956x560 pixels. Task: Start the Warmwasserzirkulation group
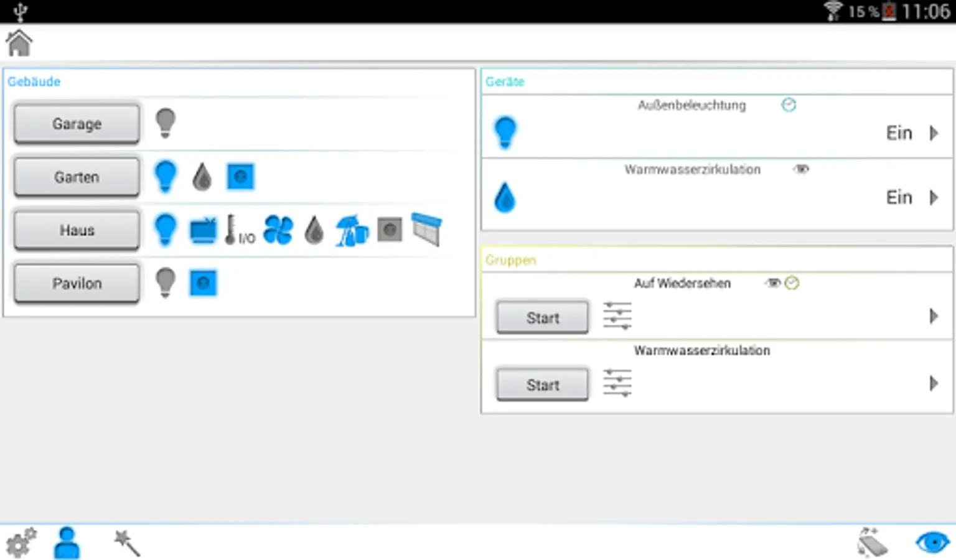(x=543, y=385)
